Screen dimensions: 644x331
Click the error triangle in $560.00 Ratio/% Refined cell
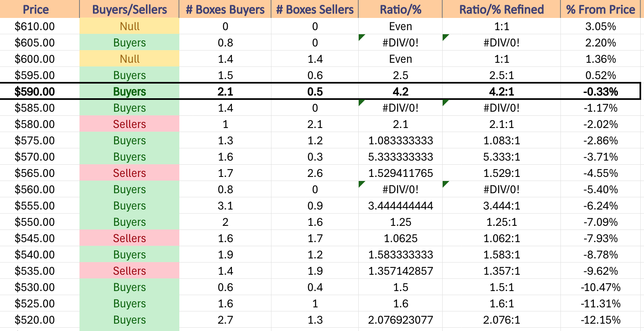coord(445,184)
